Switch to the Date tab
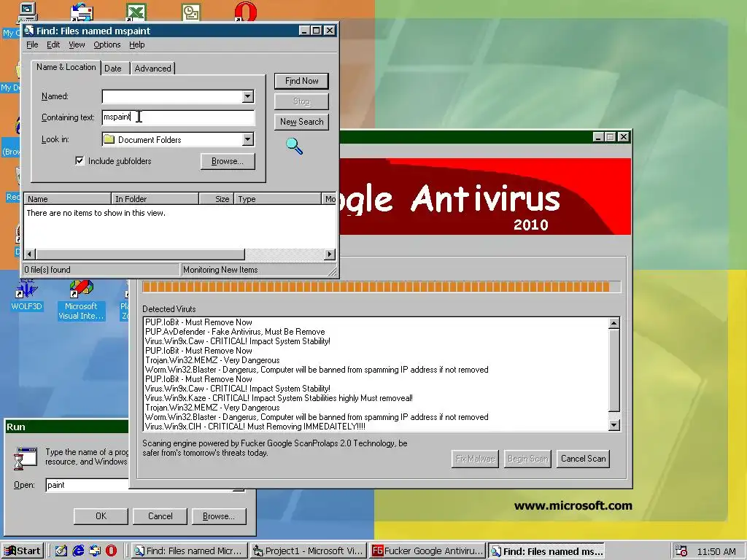 point(113,69)
